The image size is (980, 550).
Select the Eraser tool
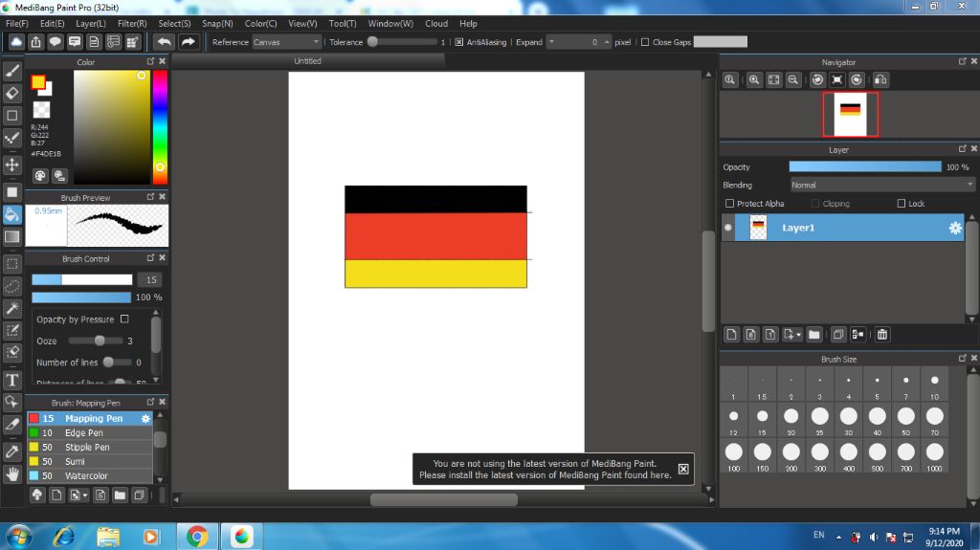coord(11,93)
